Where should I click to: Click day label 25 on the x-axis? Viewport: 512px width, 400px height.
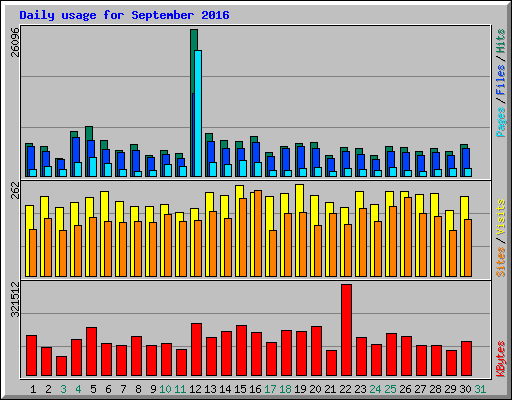point(390,389)
